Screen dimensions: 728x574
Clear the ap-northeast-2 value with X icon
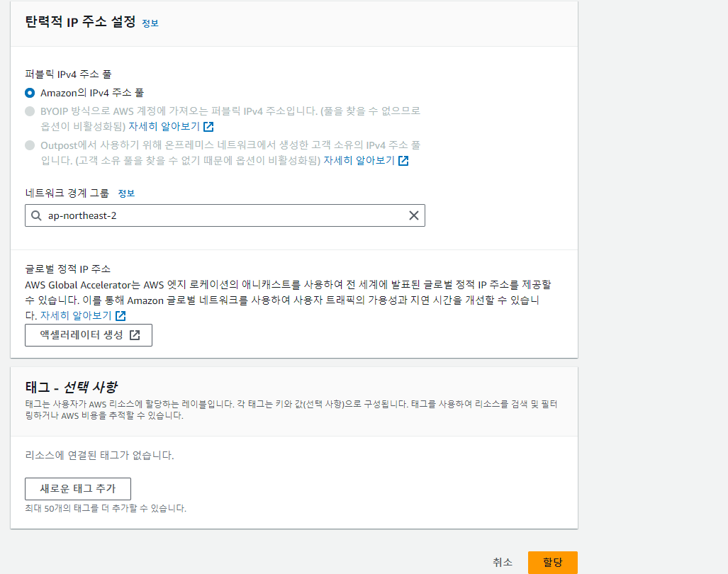[414, 215]
